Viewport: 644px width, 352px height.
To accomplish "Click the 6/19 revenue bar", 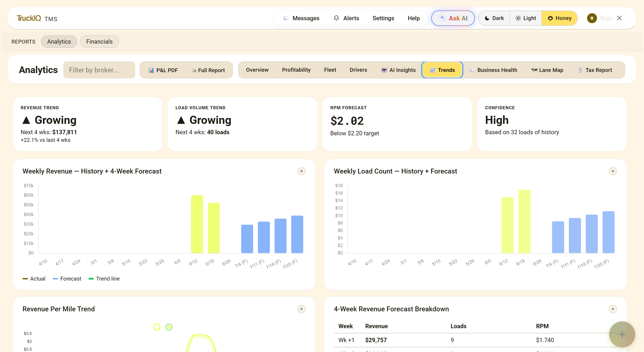I will 214,228.
